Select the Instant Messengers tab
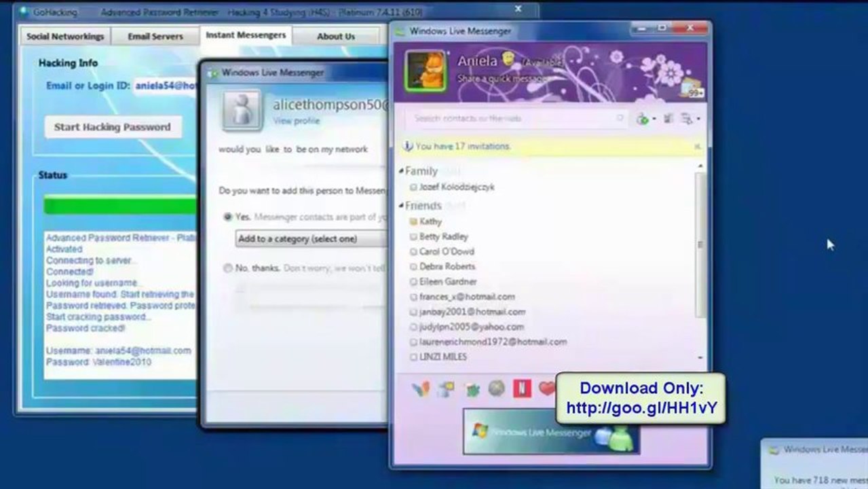This screenshot has height=489, width=868. coord(246,35)
